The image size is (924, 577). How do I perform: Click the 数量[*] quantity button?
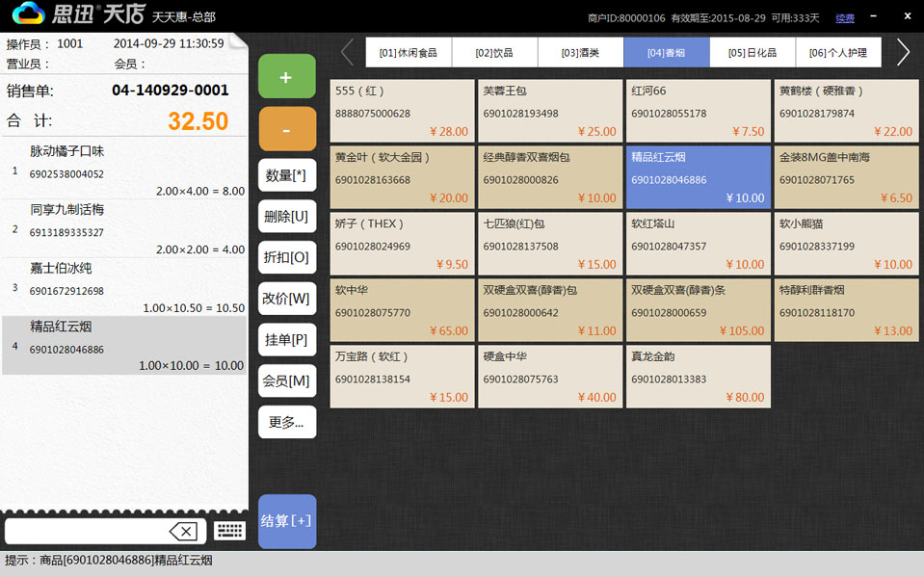click(287, 175)
